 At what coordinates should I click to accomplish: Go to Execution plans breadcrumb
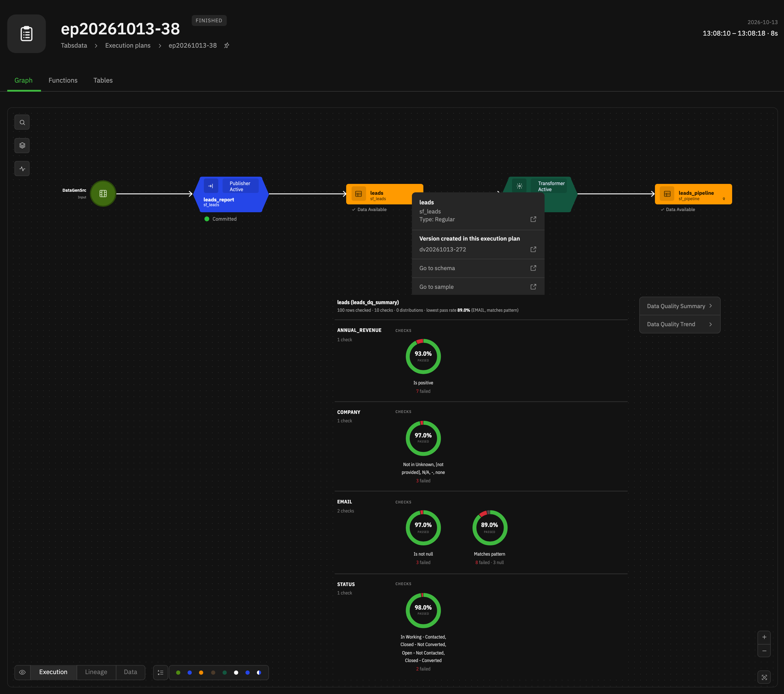(x=128, y=45)
